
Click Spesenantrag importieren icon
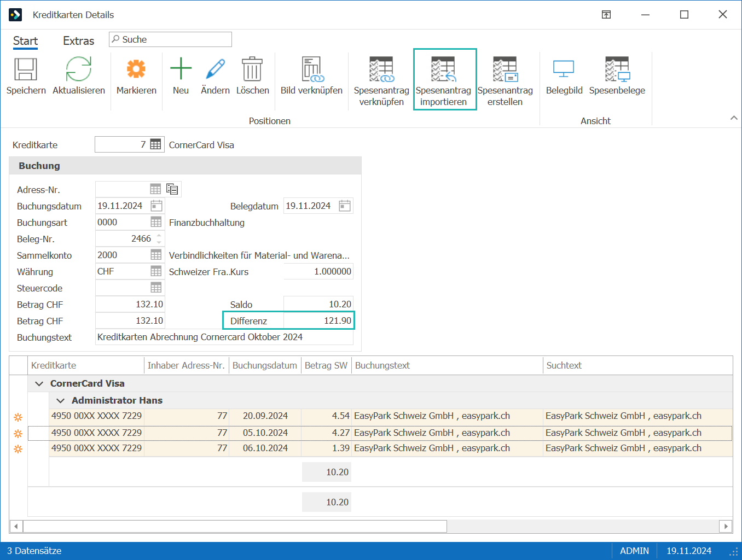pyautogui.click(x=443, y=69)
